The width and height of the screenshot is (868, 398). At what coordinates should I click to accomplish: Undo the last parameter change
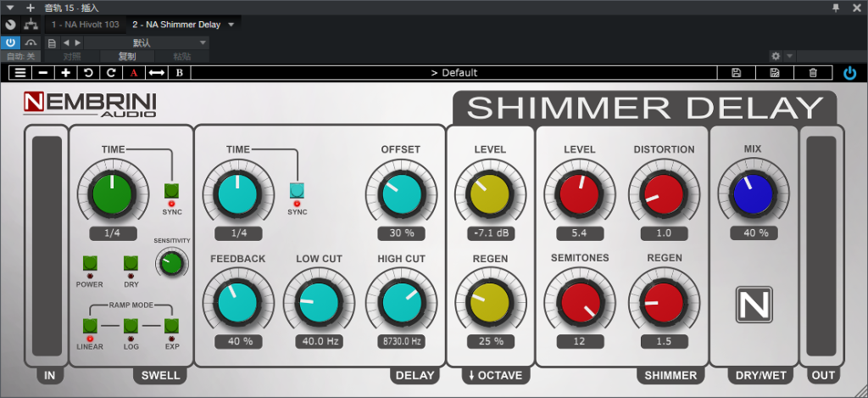coord(88,73)
